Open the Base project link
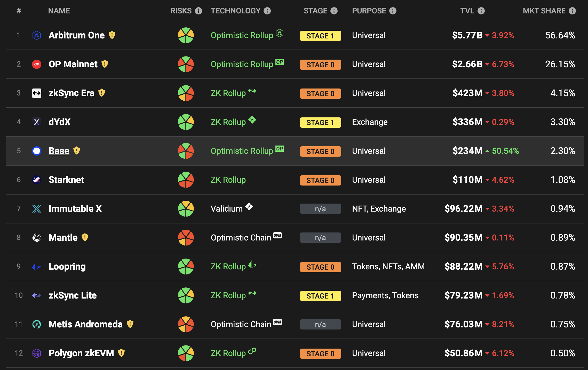This screenshot has width=588, height=370. click(59, 151)
